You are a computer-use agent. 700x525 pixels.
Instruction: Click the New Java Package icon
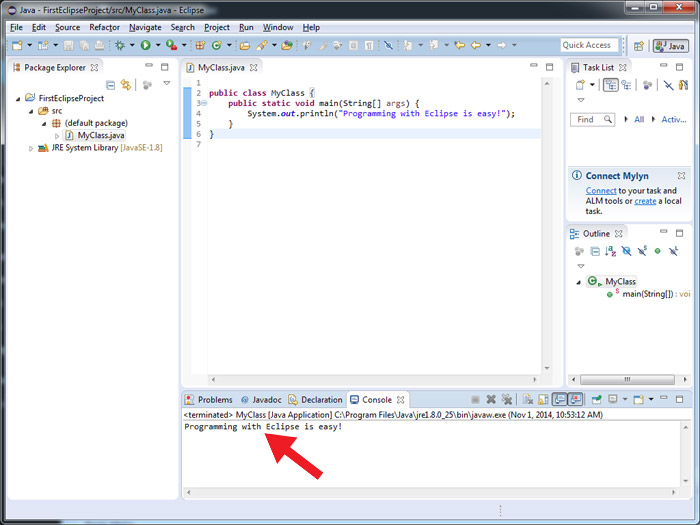[x=200, y=45]
